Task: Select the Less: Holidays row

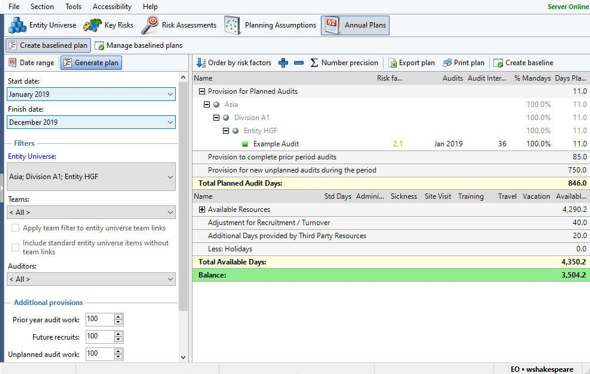Action: 391,249
